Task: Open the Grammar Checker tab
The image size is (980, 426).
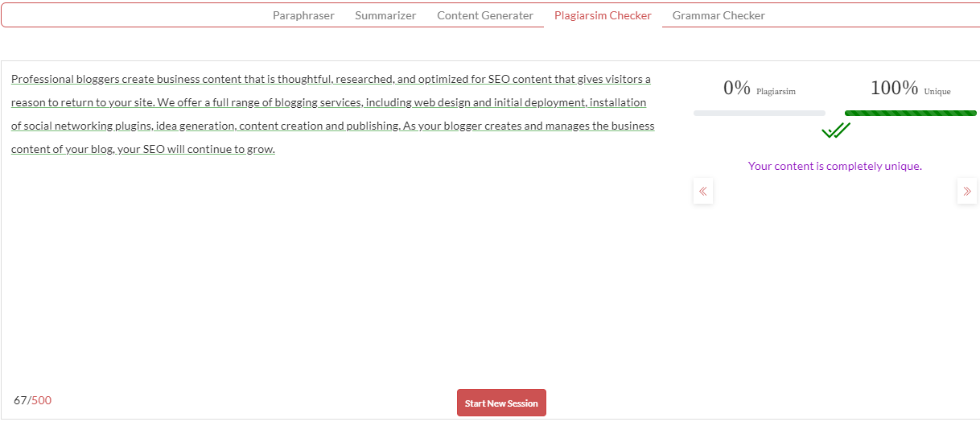Action: tap(719, 15)
